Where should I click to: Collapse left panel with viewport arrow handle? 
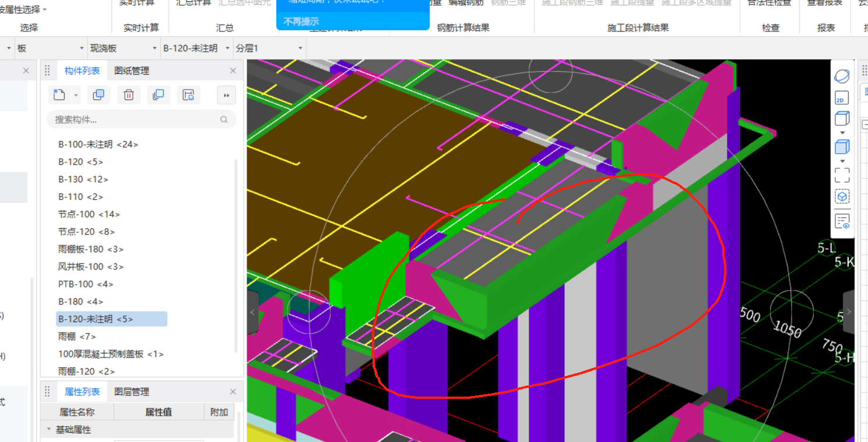coord(252,312)
